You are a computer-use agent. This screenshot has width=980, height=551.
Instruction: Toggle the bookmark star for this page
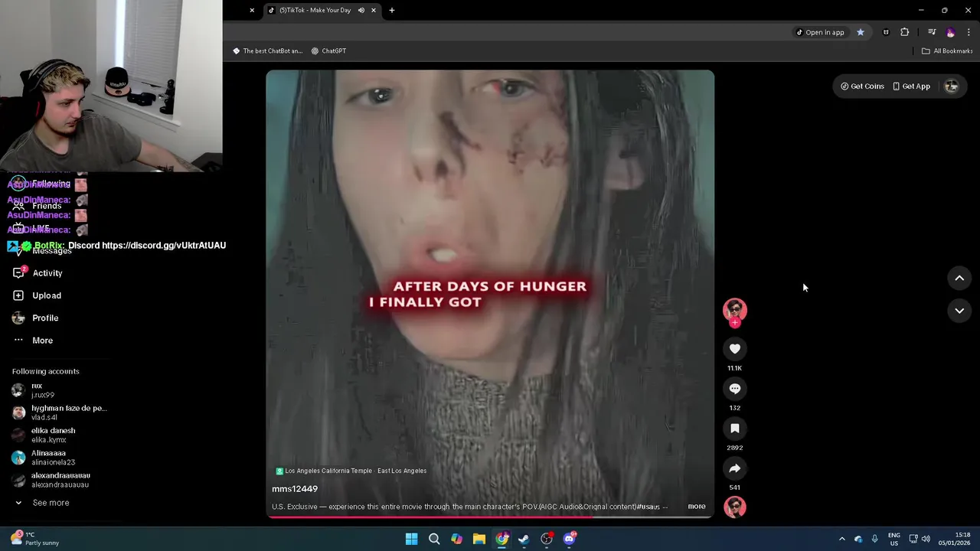click(x=861, y=32)
